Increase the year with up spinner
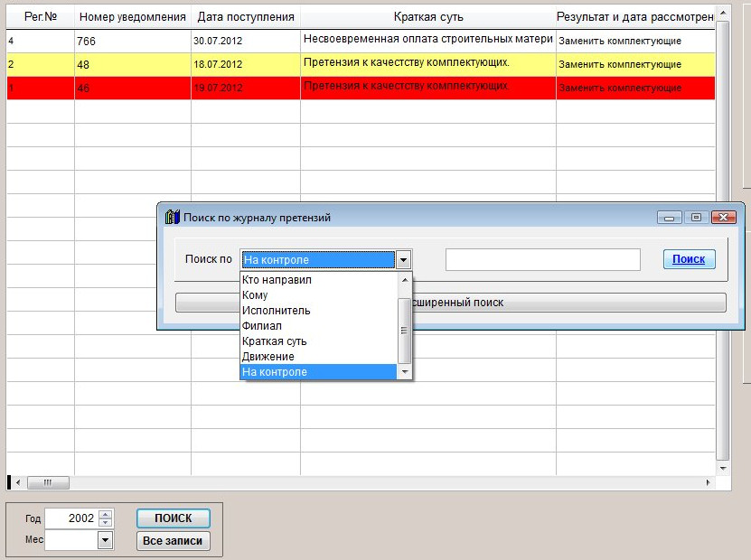 pyautogui.click(x=106, y=514)
